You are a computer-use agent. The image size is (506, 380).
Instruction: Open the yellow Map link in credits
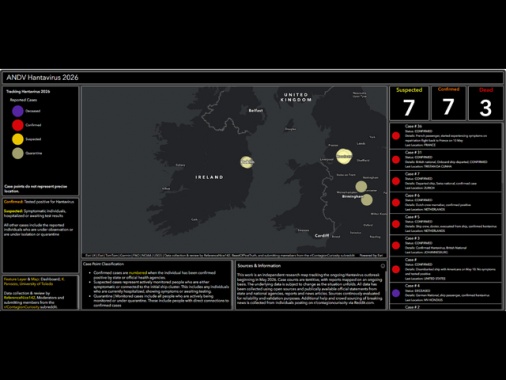[x=35, y=279]
